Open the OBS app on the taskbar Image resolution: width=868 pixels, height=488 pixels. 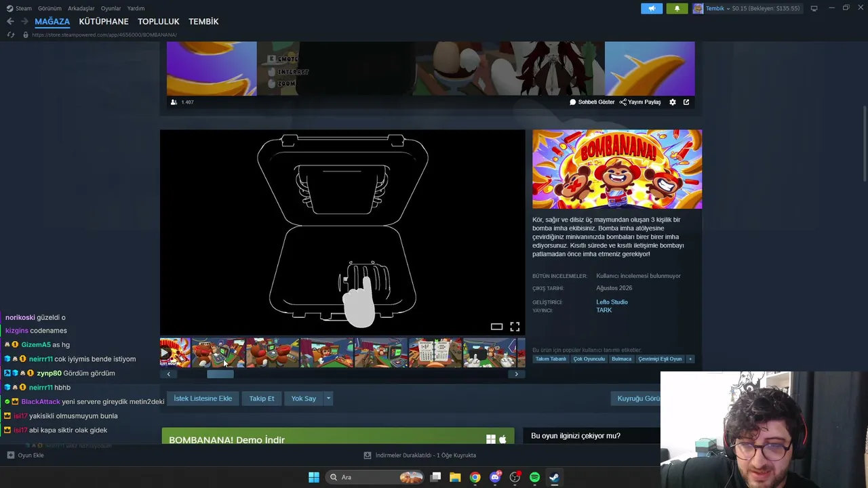tap(515, 477)
